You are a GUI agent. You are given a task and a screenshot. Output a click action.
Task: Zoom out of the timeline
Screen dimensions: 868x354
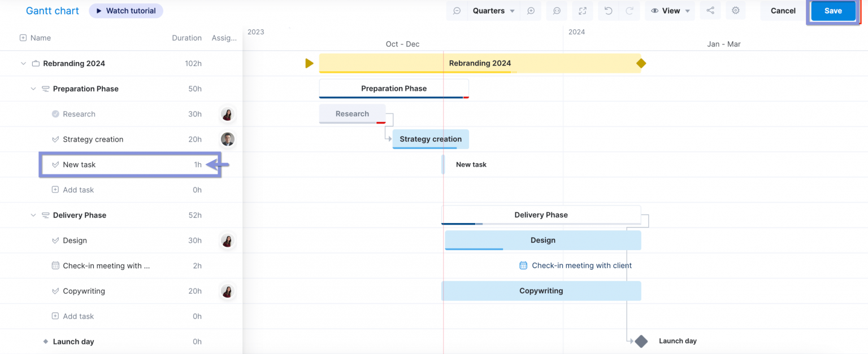457,11
